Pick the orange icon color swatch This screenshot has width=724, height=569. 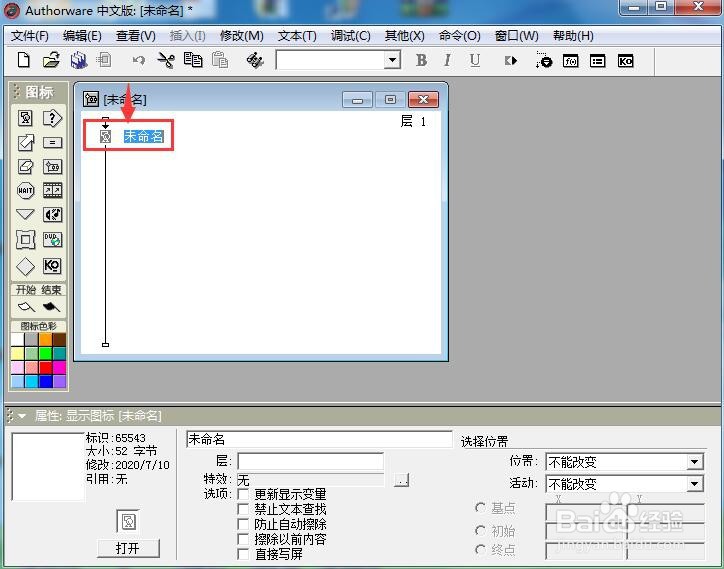(45, 340)
